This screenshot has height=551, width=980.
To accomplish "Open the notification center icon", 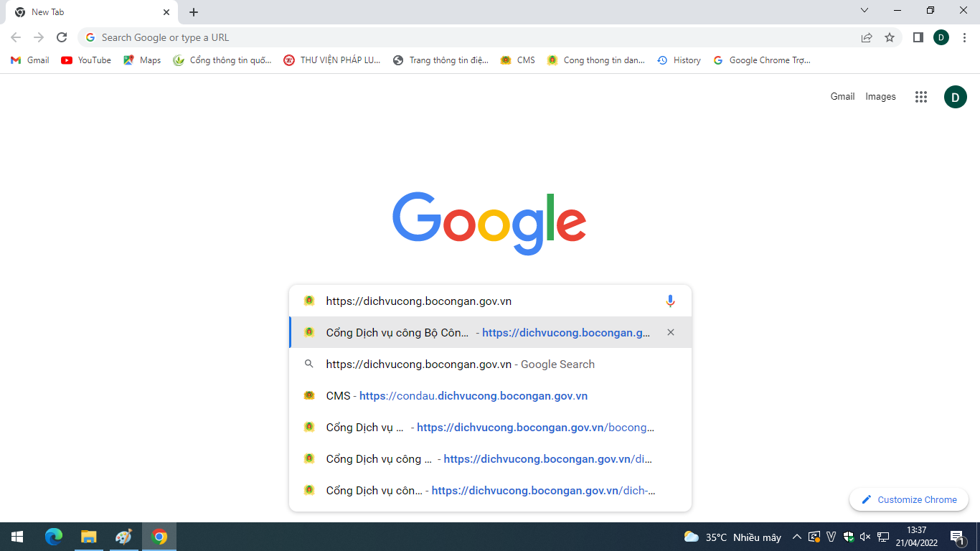I will click(957, 537).
